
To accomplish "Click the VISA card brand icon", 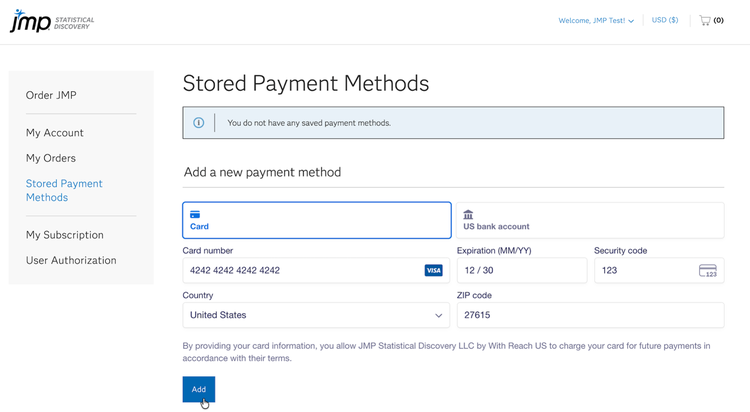I will [433, 270].
